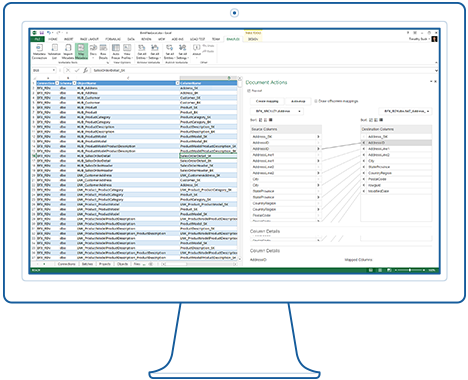468x380 pixels.
Task: Click the Auto Freeze icon in ribbon
Action: point(116,52)
